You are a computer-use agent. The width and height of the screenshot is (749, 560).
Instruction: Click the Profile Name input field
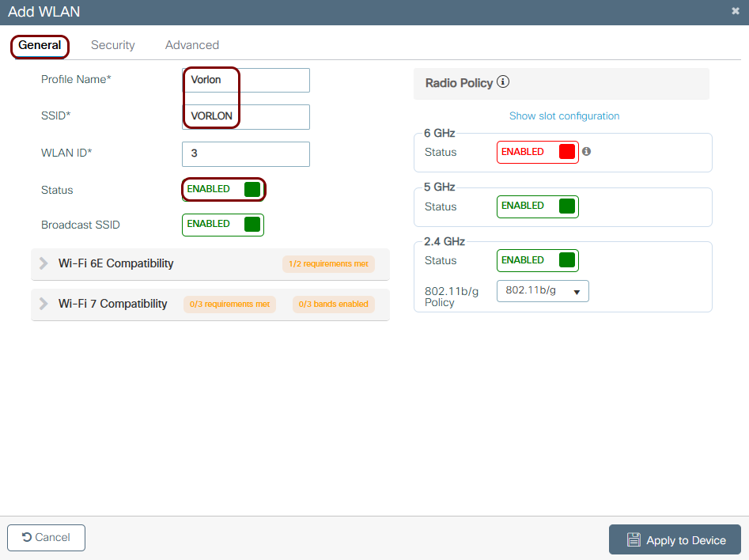(x=245, y=80)
